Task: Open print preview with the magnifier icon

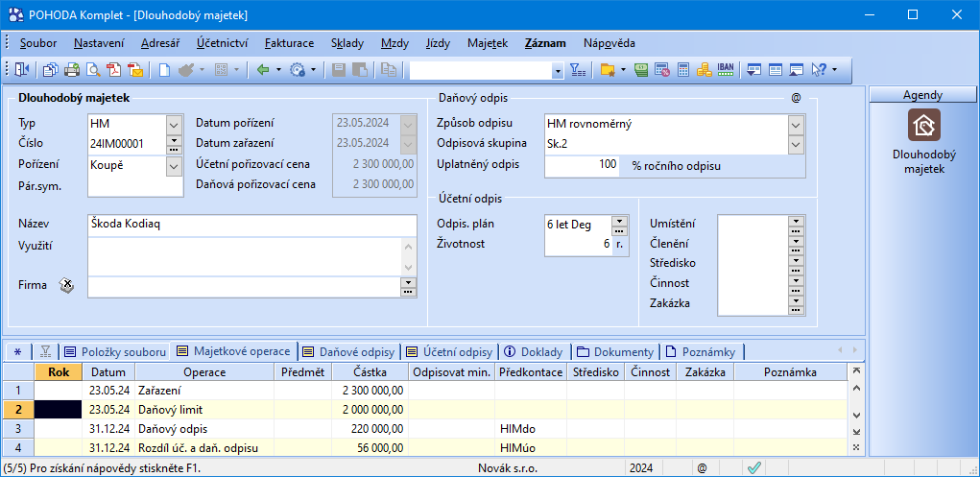Action: pos(93,71)
